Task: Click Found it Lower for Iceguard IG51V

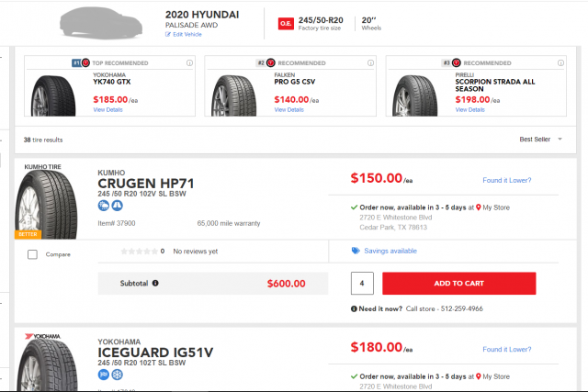Action: coord(506,349)
